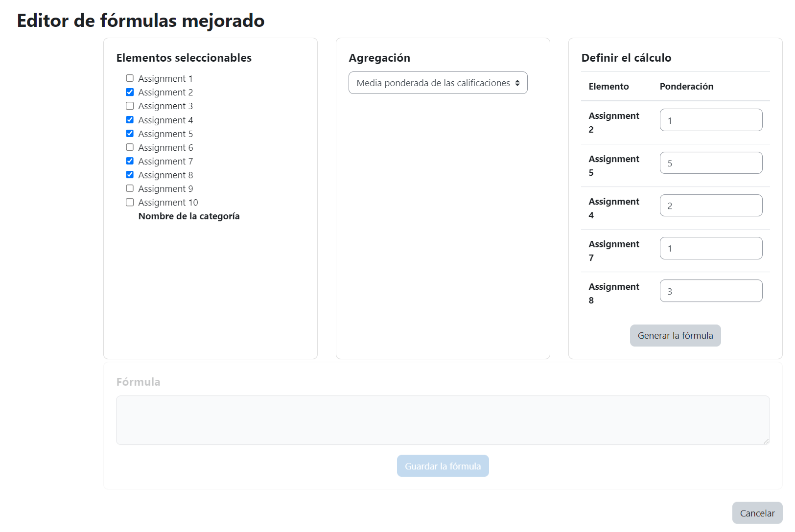The width and height of the screenshot is (795, 532).
Task: Click the Assignment 4 weight input
Action: [x=711, y=206]
